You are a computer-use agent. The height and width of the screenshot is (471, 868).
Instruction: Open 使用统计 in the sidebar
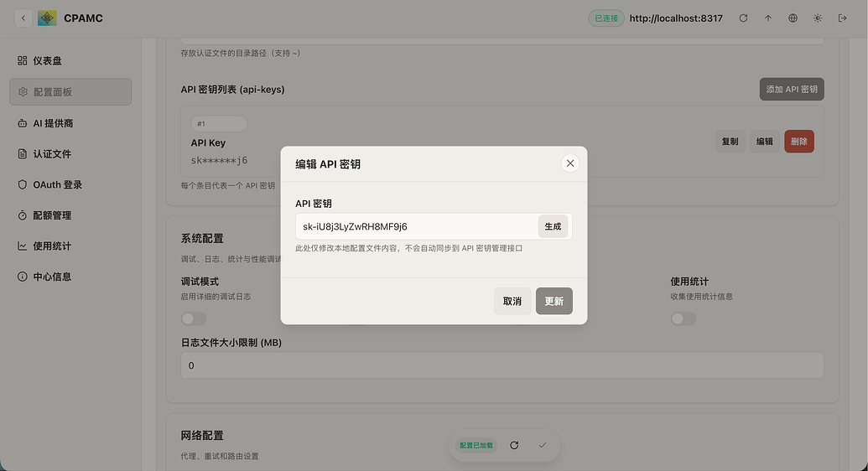click(x=70, y=246)
